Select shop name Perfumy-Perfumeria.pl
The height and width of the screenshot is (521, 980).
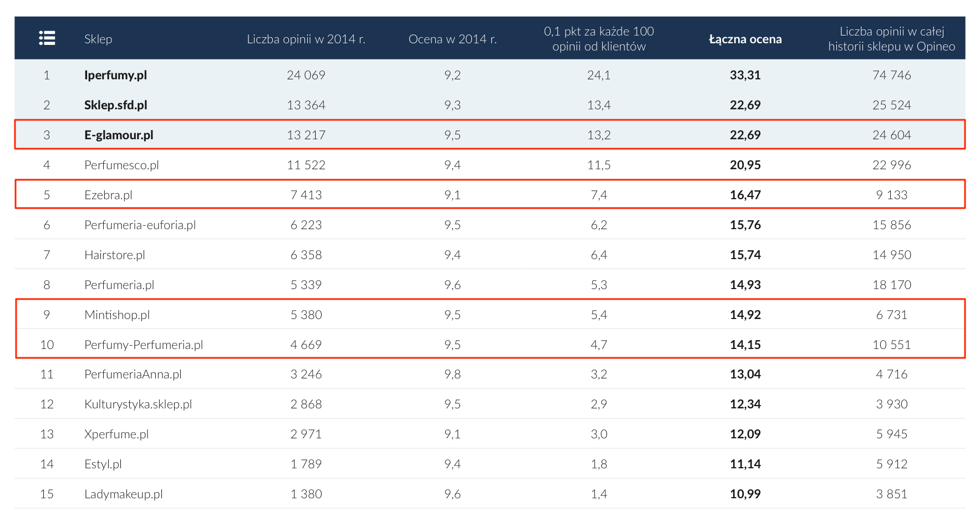(144, 345)
